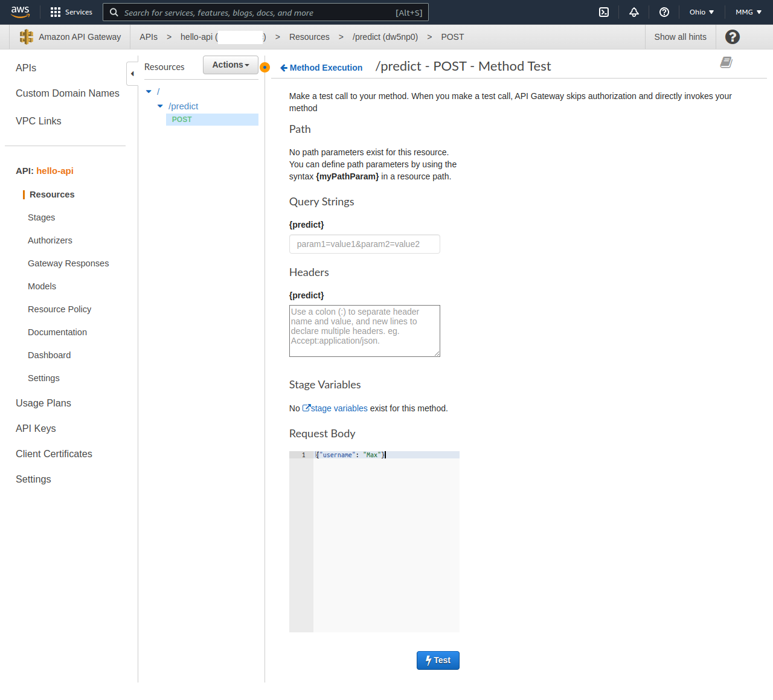
Task: Click POST breadcrumb
Action: pos(452,37)
